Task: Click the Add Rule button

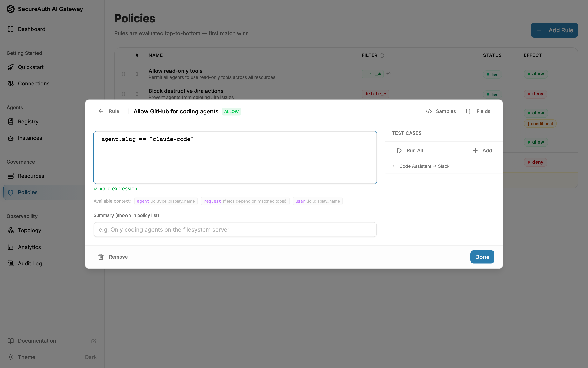Action: pyautogui.click(x=554, y=30)
